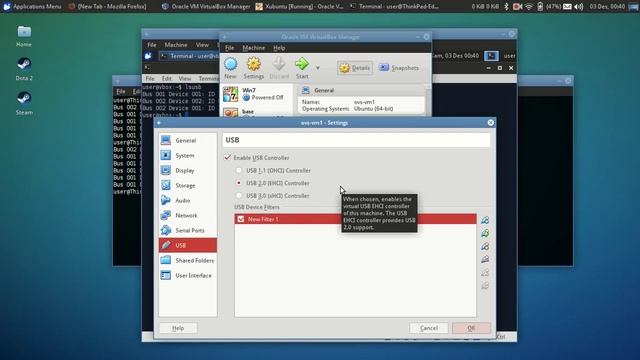640x360 pixels.
Task: Expand the Start button dropdown arrow
Action: (x=318, y=68)
